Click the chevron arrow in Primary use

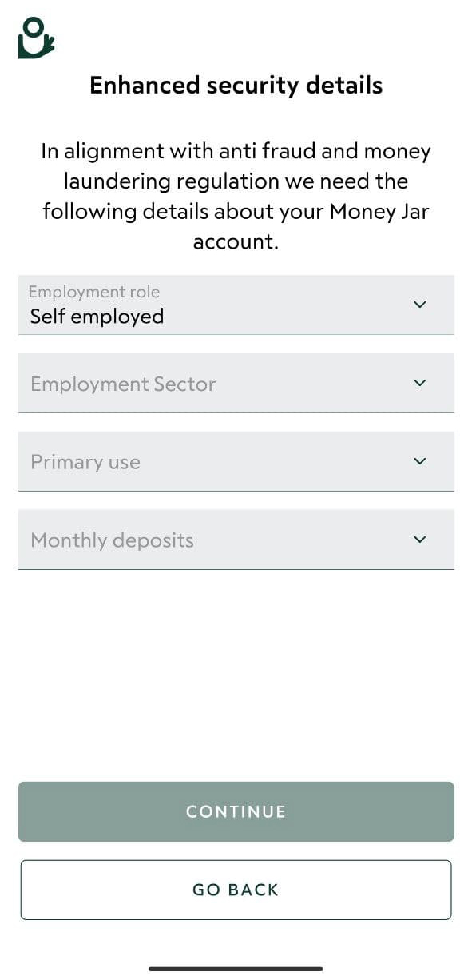click(420, 461)
